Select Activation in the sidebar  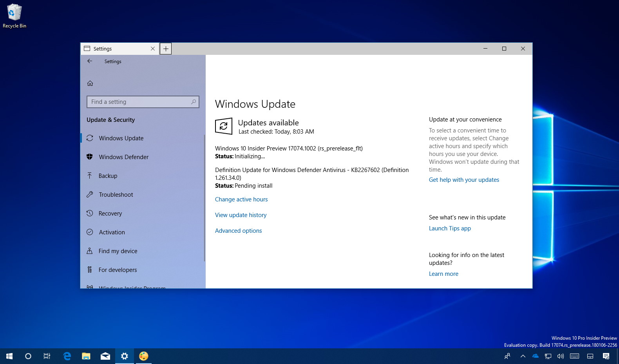(x=142, y=232)
